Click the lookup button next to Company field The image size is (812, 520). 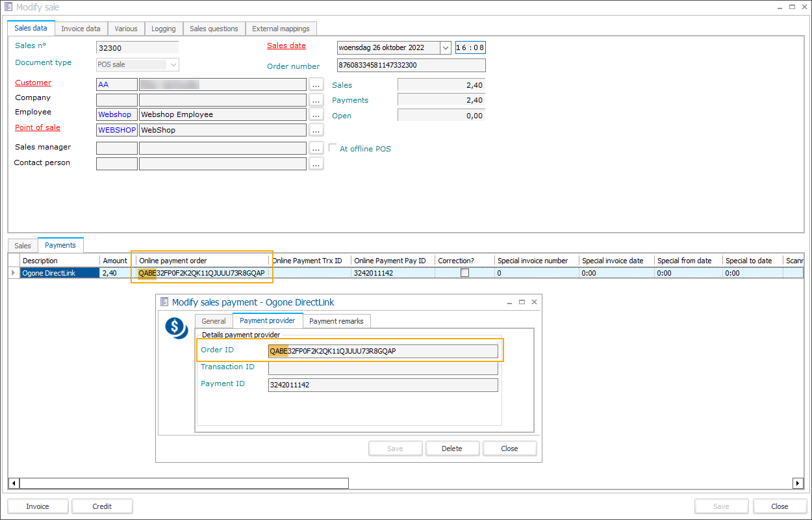pyautogui.click(x=316, y=100)
